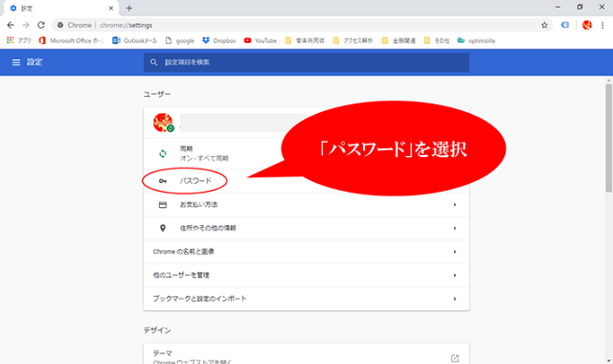Select the お支払い方法 text label
This screenshot has height=364, width=613.
click(x=198, y=204)
